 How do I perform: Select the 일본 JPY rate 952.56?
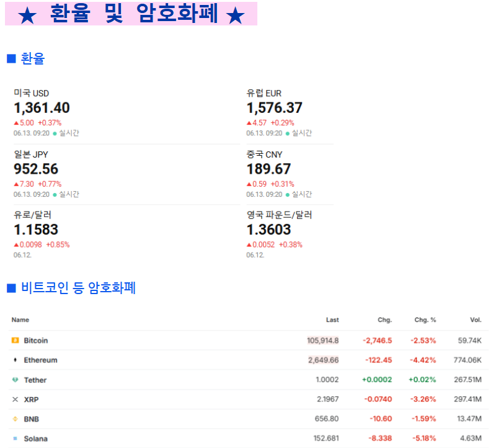pos(36,169)
